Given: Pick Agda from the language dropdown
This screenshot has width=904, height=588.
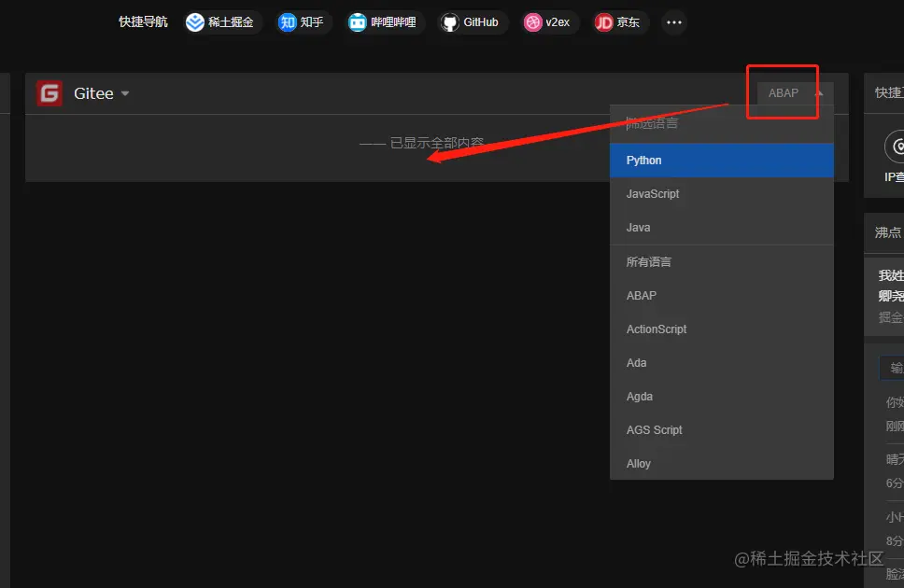Looking at the screenshot, I should 721,397.
